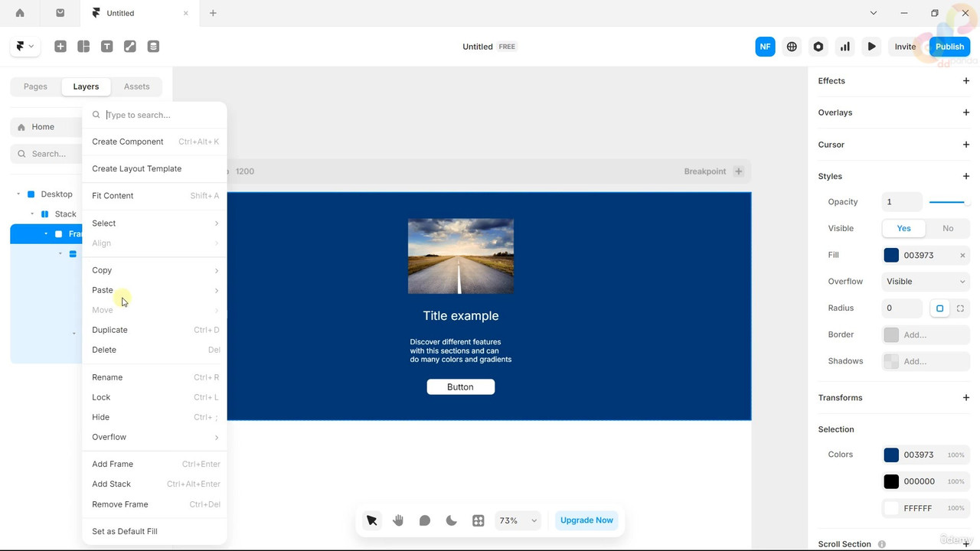
Task: Switch to the Pages tab
Action: (35, 86)
